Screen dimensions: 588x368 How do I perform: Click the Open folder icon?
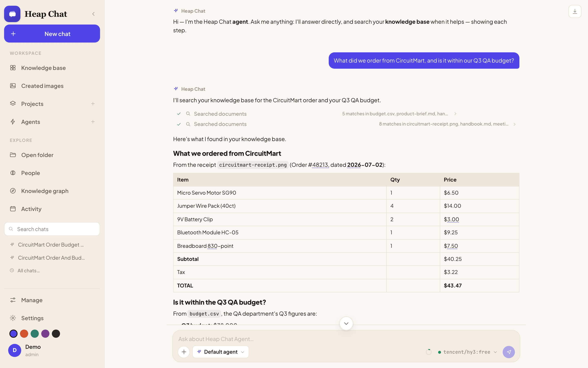13,155
